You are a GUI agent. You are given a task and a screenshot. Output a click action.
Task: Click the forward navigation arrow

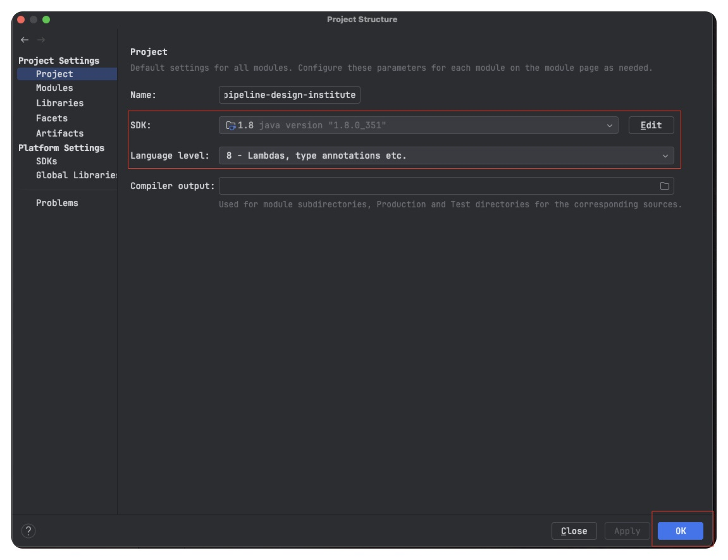41,40
